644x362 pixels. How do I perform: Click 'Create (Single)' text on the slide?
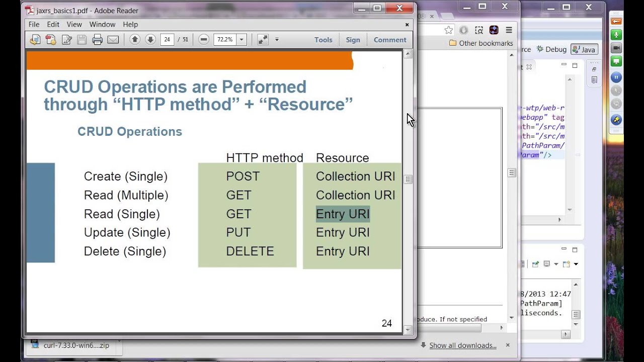coord(126,176)
